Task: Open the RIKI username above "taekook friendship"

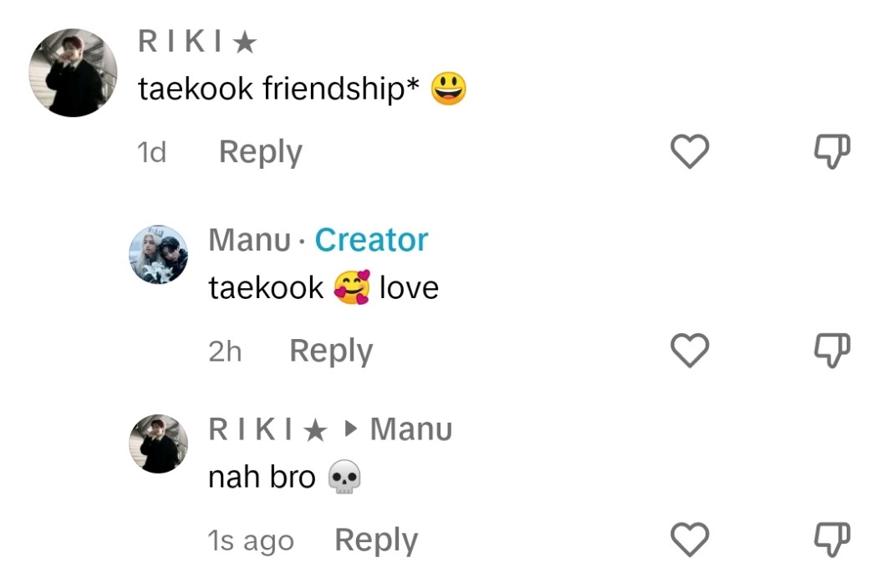Action: tap(197, 43)
